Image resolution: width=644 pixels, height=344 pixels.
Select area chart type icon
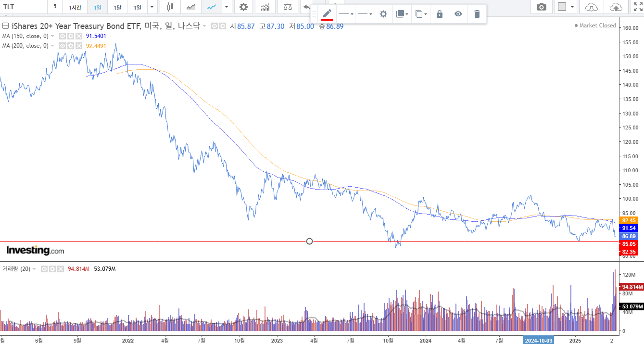click(191, 7)
